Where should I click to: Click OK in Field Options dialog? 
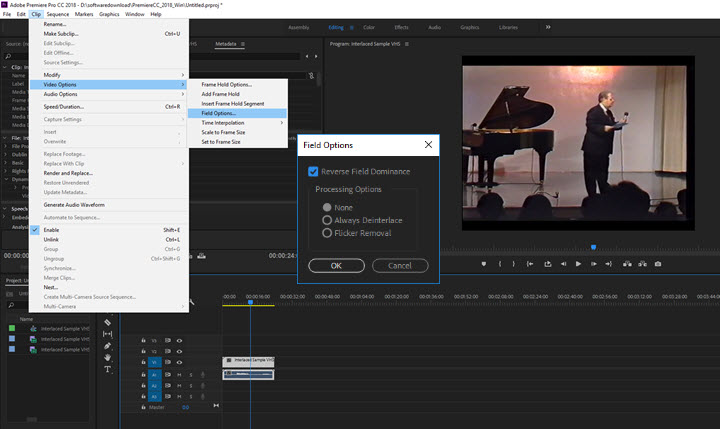click(336, 265)
